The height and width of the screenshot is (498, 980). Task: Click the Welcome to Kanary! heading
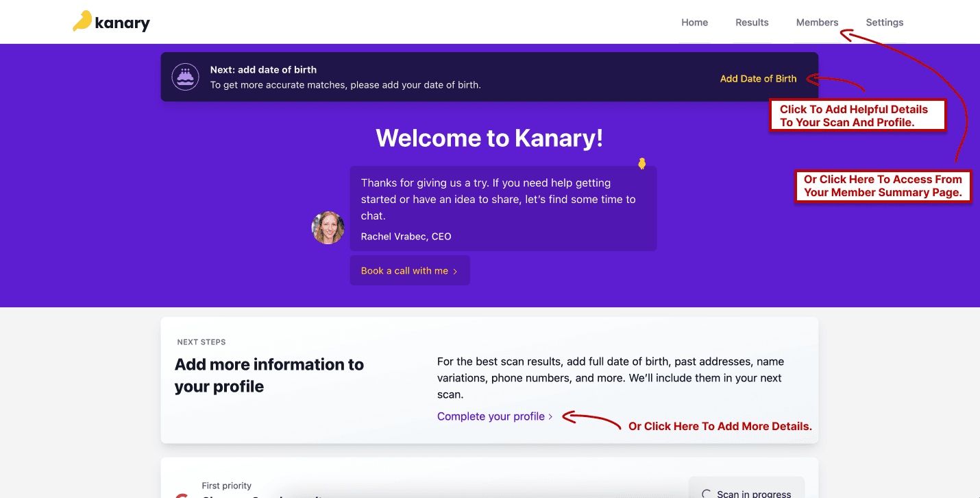[x=489, y=138]
